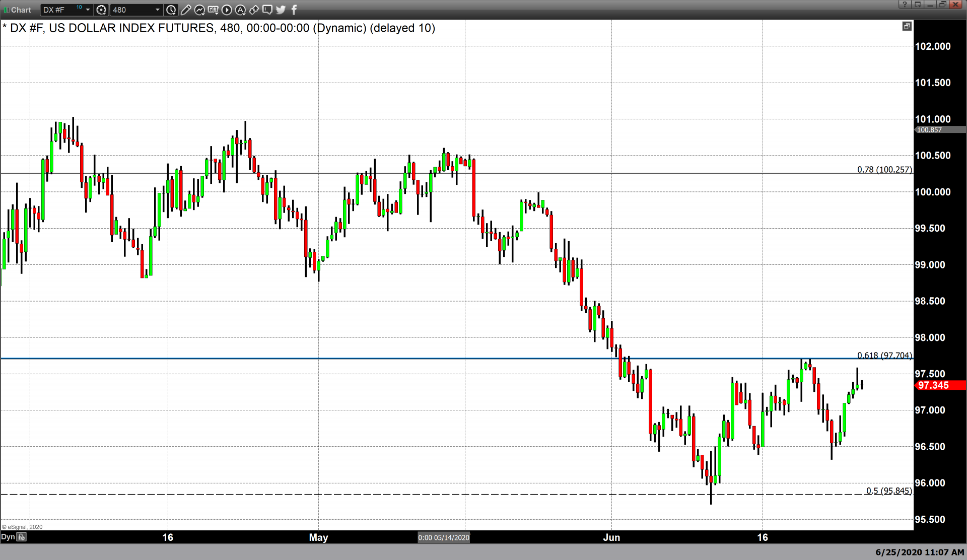Open the chart studies line icon
The width and height of the screenshot is (967, 560).
point(199,10)
